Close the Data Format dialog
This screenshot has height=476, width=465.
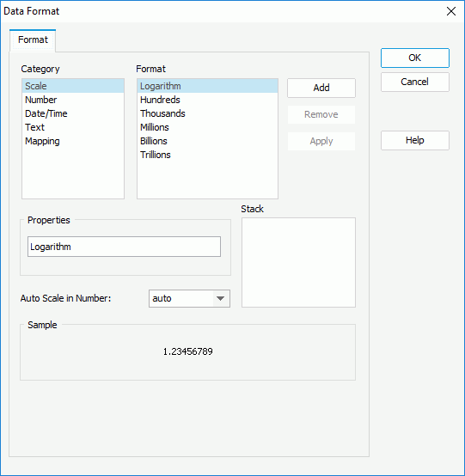(451, 11)
